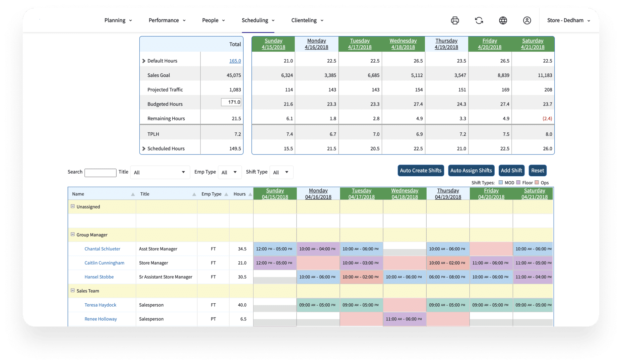Screen dimensions: 622x364
Task: Sort by Hours column arrow
Action: tap(250, 194)
